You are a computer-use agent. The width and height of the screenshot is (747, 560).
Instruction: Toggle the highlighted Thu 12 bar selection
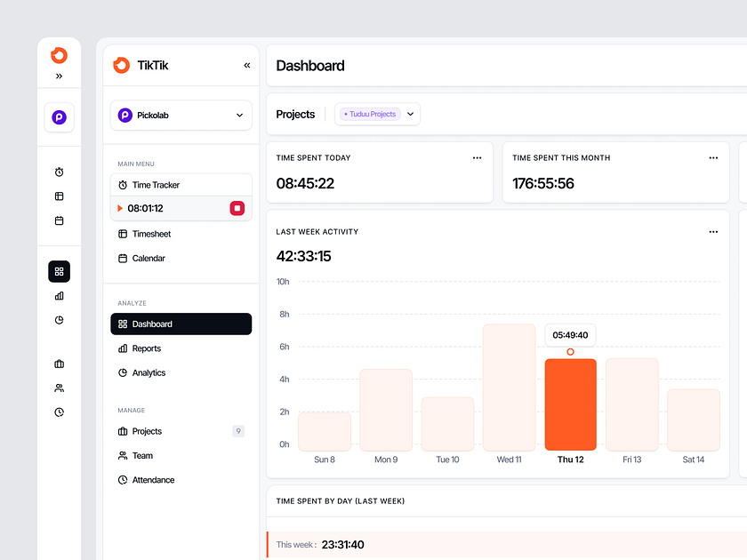(x=570, y=402)
